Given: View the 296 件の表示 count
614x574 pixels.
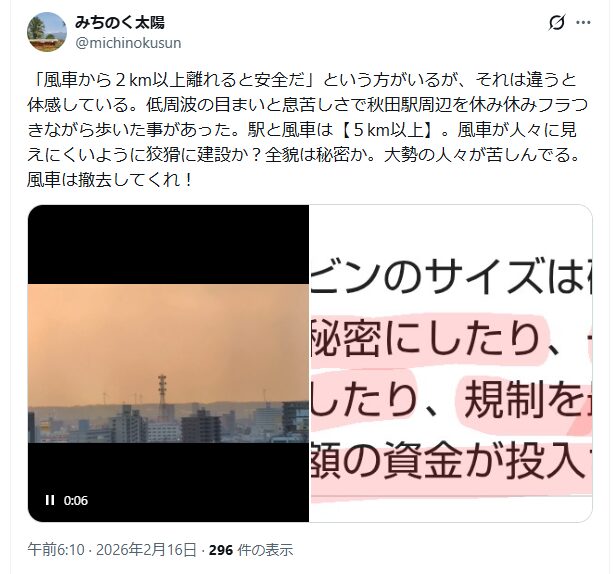Looking at the screenshot, I should 251,550.
